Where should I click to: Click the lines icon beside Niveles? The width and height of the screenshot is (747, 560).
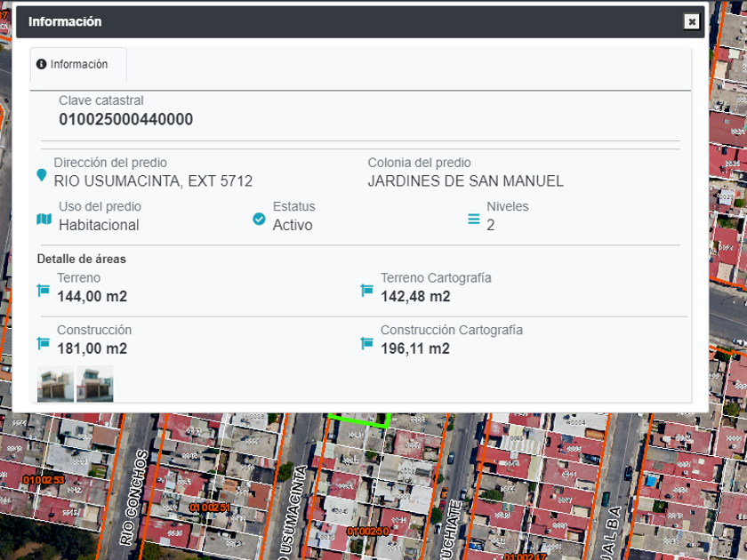(473, 219)
